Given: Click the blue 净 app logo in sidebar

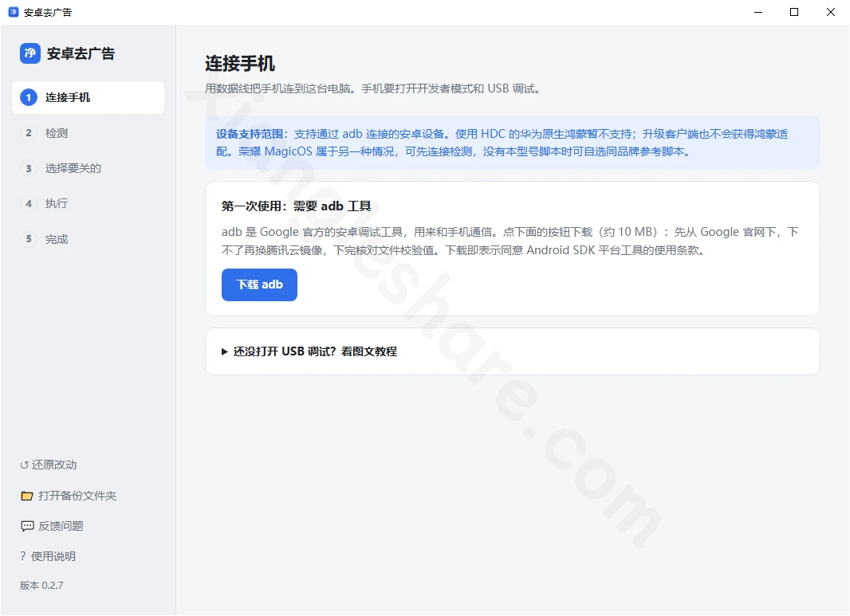Looking at the screenshot, I should pos(30,53).
